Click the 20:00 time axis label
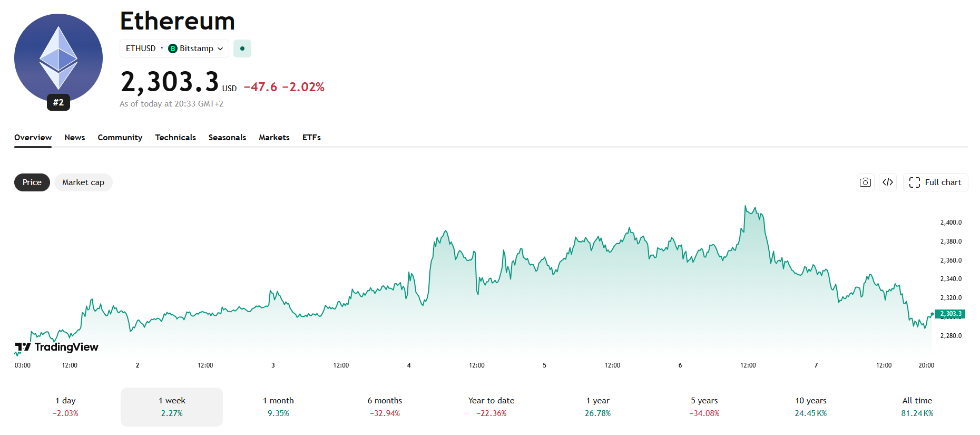The height and width of the screenshot is (435, 980). [x=926, y=365]
